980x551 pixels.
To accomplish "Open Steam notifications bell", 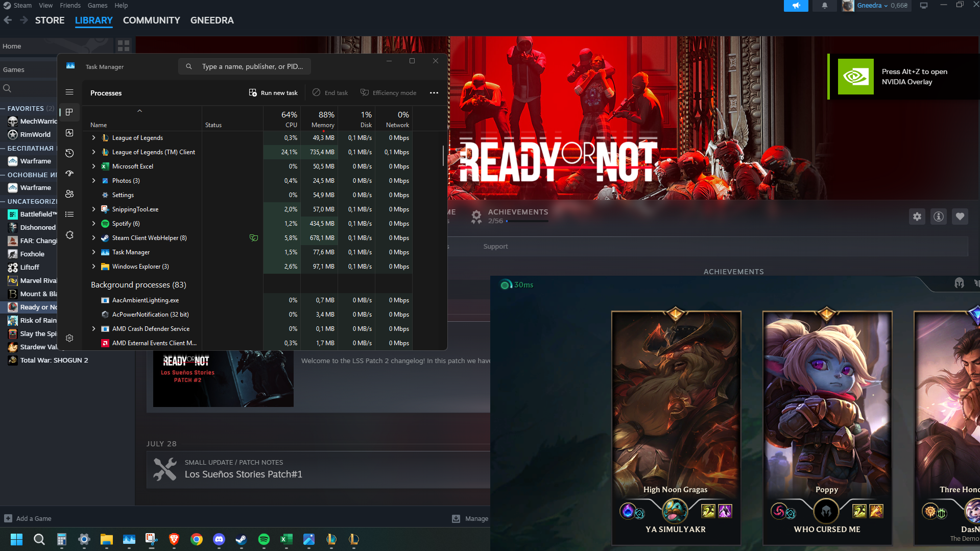I will 824,6.
